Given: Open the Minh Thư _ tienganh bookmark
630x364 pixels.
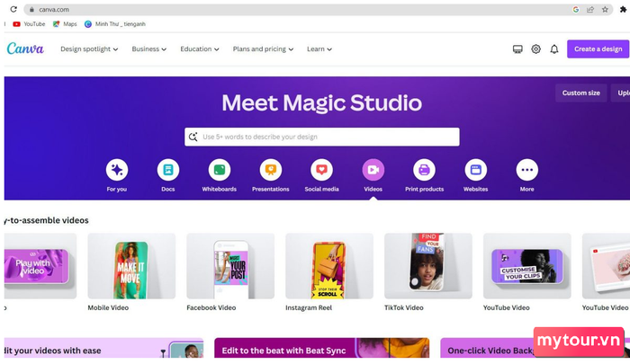Looking at the screenshot, I should pyautogui.click(x=115, y=24).
